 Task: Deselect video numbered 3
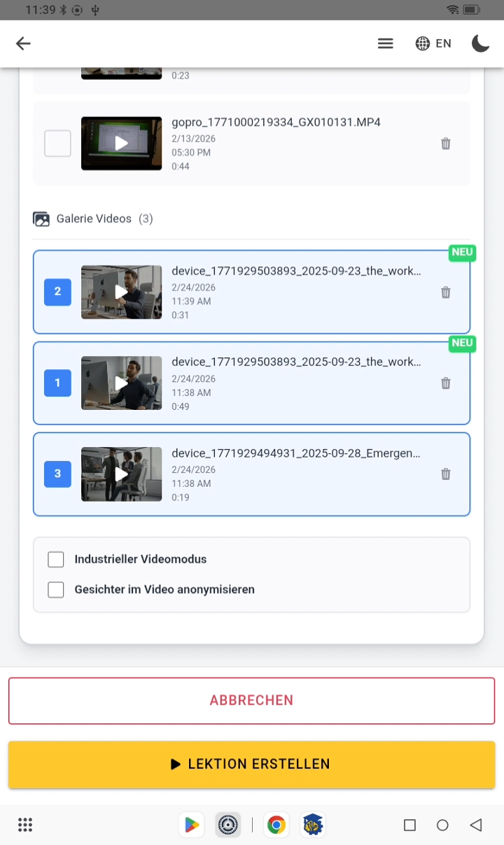[57, 474]
